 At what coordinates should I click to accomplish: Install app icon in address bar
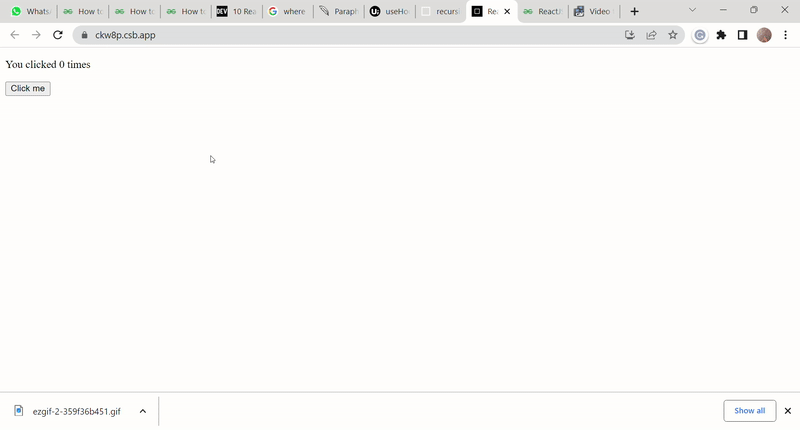click(630, 35)
